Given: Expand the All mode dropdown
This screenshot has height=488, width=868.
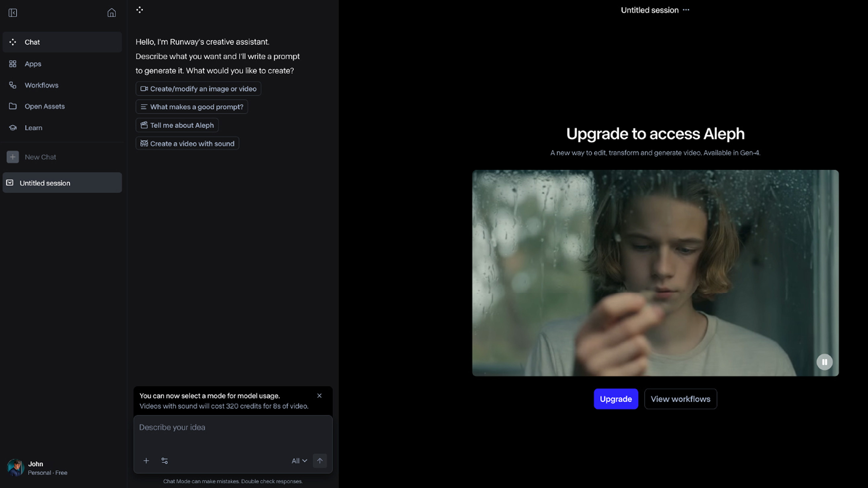Looking at the screenshot, I should pos(299,460).
